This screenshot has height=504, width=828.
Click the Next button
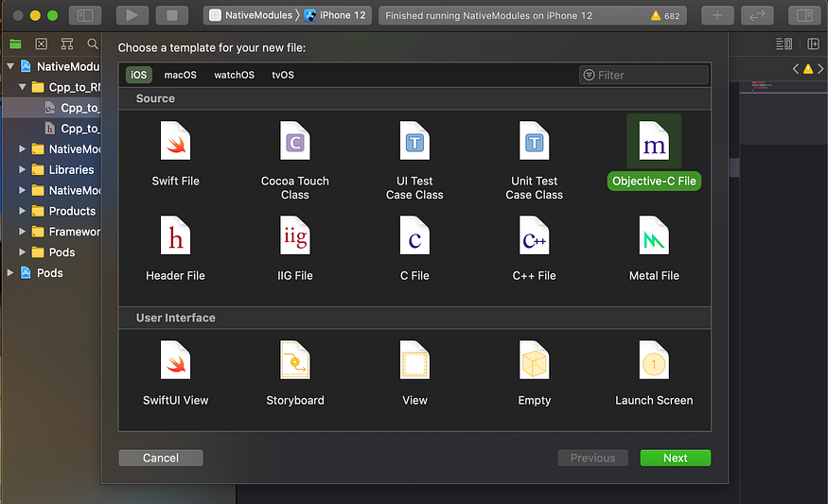(x=676, y=458)
